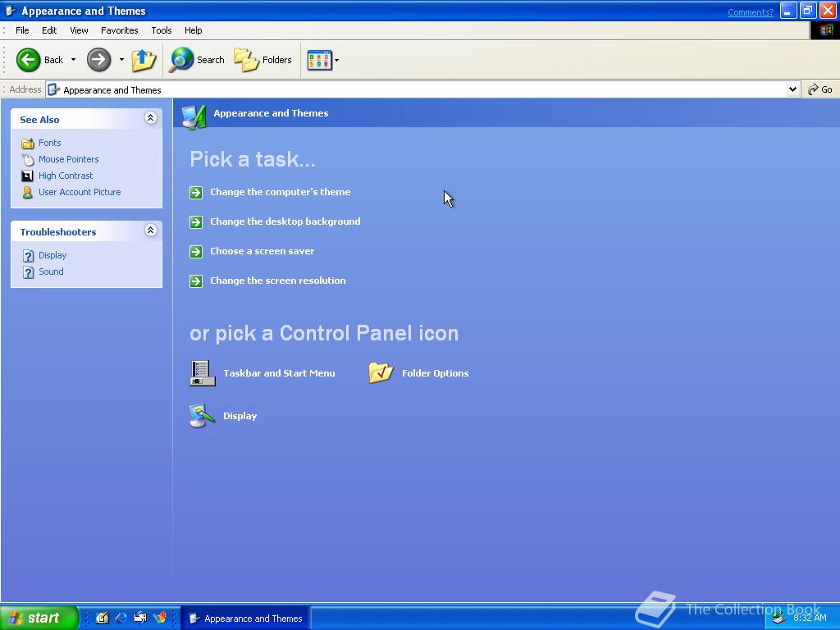Click the taskbar clock showing 8:32 AM

coord(810,619)
